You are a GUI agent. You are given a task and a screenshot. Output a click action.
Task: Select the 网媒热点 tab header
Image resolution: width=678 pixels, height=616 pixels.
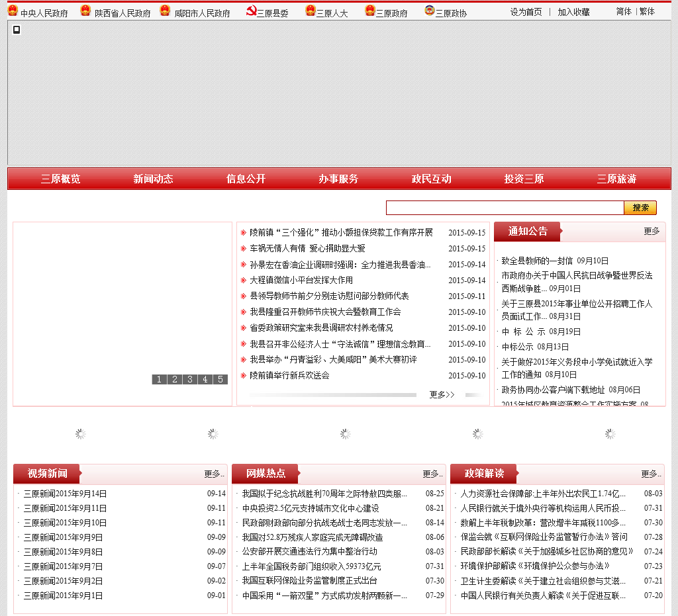(x=266, y=474)
